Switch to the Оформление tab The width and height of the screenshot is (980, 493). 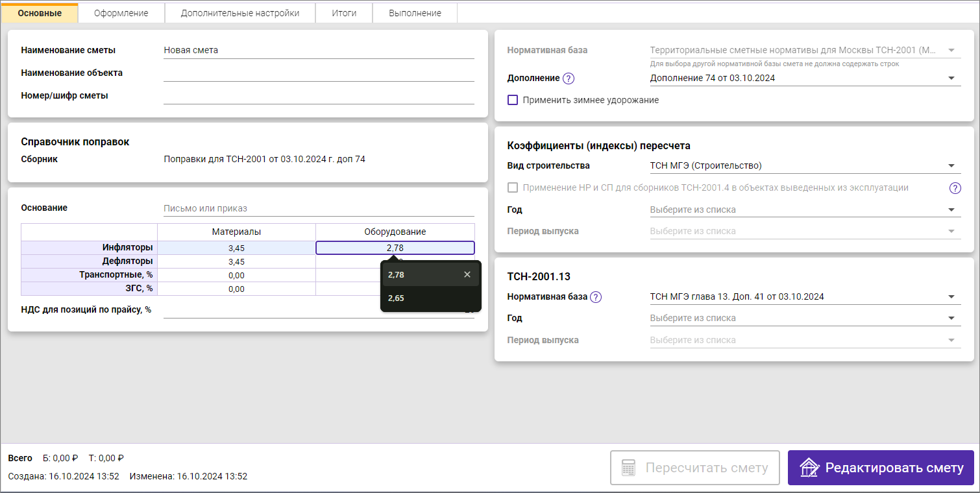121,13
